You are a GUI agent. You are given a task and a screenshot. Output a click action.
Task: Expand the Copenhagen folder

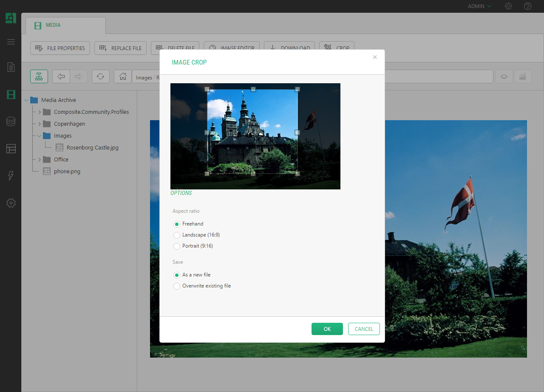click(x=40, y=124)
